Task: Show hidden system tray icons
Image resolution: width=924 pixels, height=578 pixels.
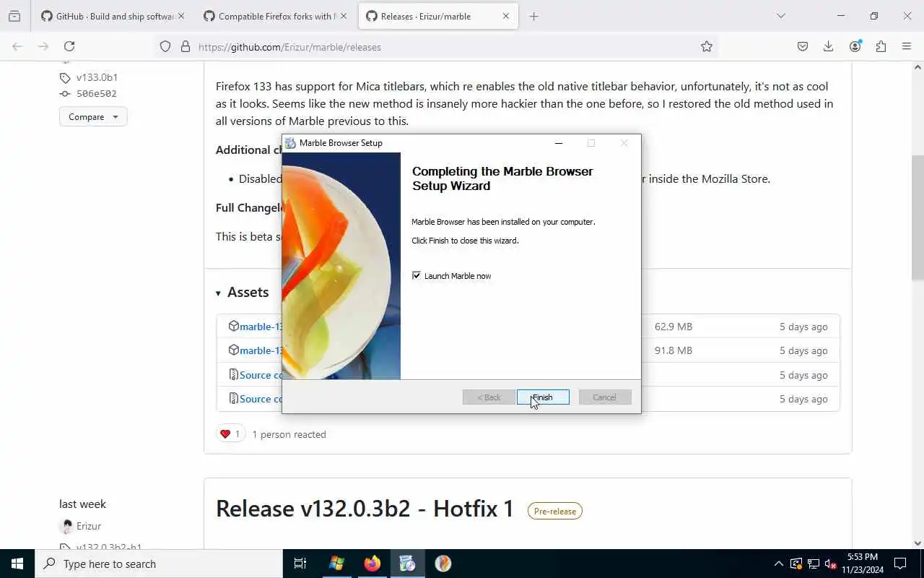Action: 778,564
